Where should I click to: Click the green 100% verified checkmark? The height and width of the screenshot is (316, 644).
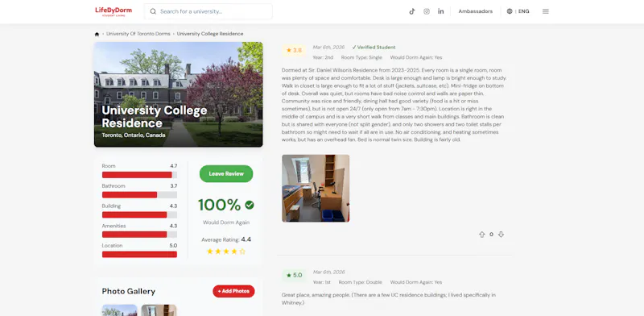pos(250,205)
